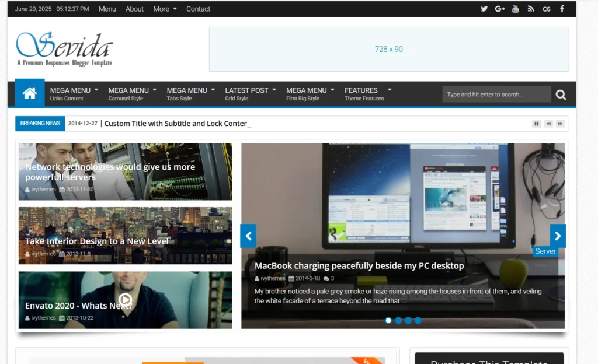The height and width of the screenshot is (364, 598).
Task: Expand the More dropdown in top bar
Action: pos(165,9)
